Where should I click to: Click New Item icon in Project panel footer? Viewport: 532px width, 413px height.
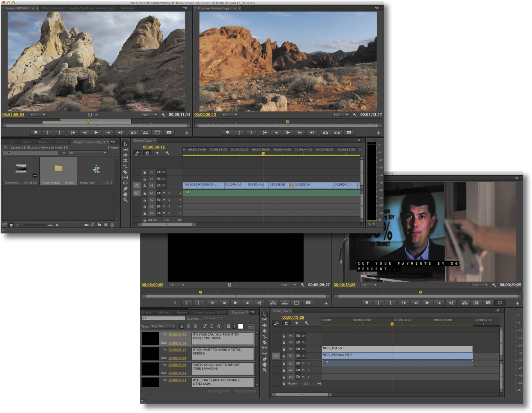106,225
